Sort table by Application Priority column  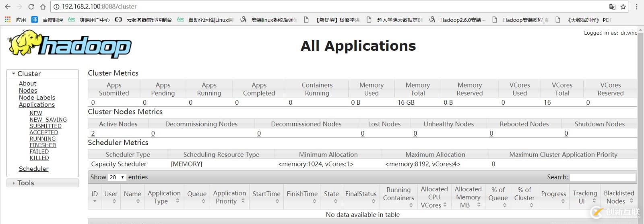pos(229,197)
